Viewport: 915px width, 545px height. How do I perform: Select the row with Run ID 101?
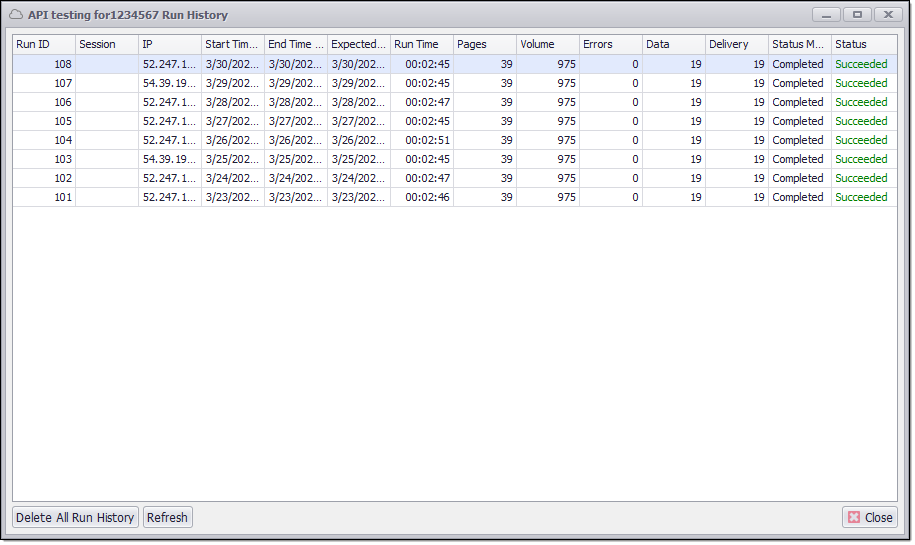point(43,197)
